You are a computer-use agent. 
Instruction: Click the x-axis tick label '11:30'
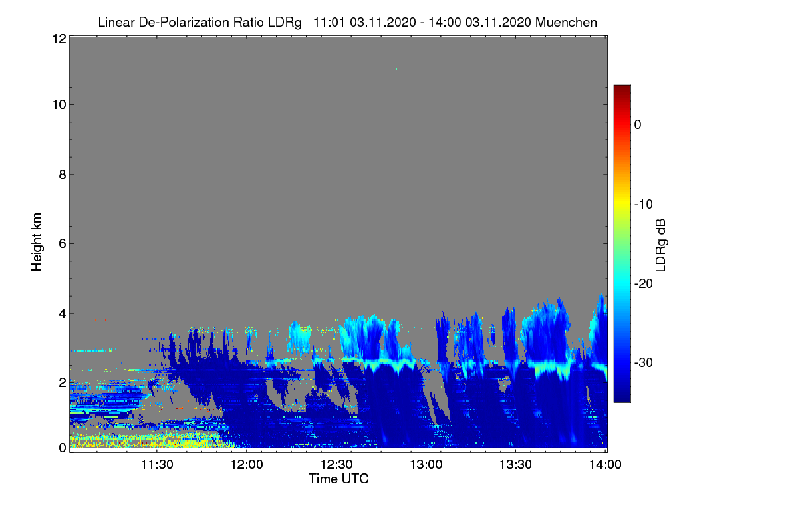click(x=157, y=464)
